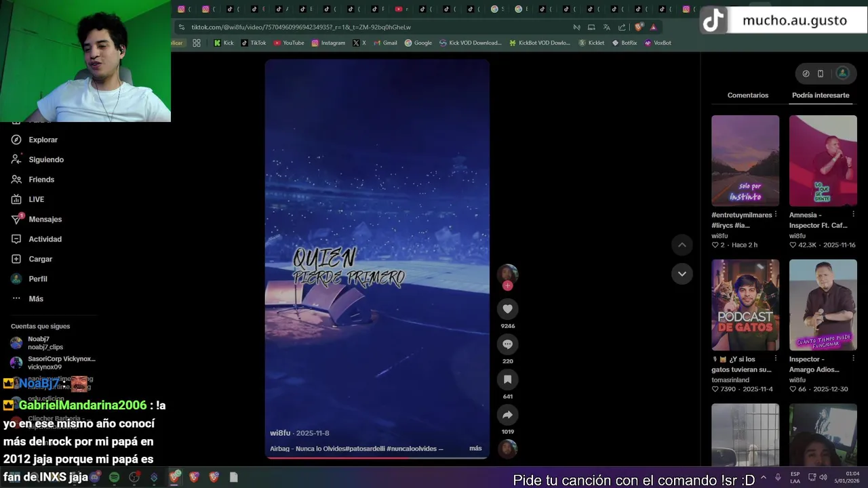Switch to the Comentarios tab
The width and height of the screenshot is (868, 488).
pos(748,96)
